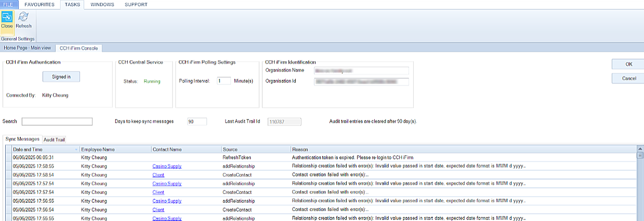
Task: Click the Polling Interval field
Action: click(224, 81)
